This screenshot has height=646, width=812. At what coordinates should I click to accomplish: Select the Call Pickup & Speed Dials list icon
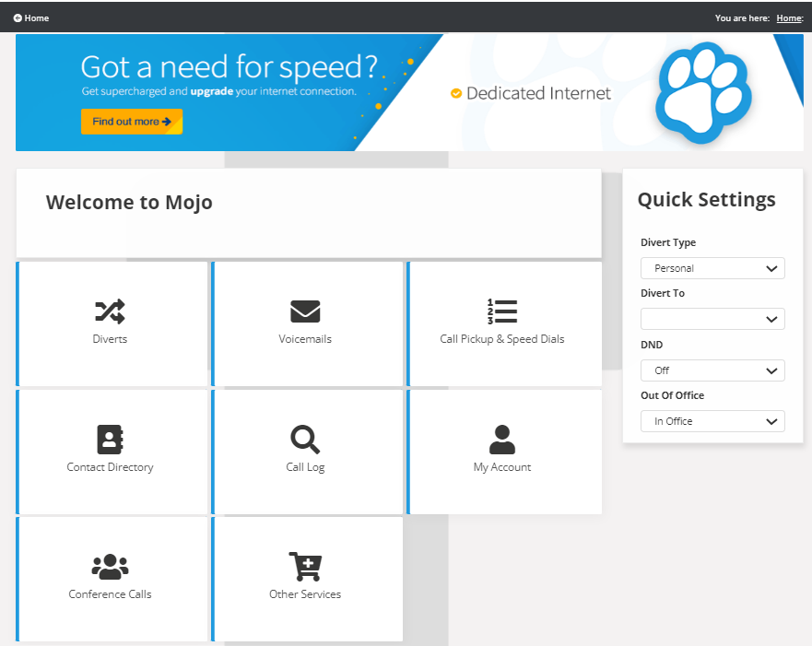(501, 311)
